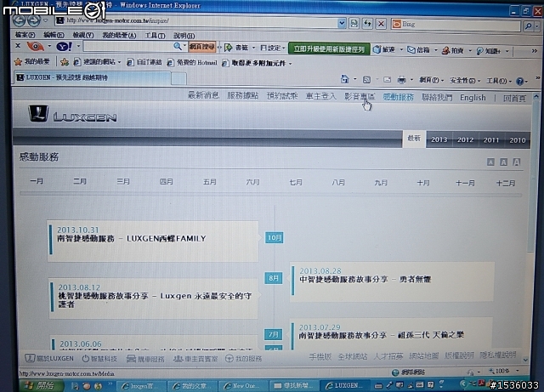Click the browser Forward arrow button

pyautogui.click(x=34, y=20)
